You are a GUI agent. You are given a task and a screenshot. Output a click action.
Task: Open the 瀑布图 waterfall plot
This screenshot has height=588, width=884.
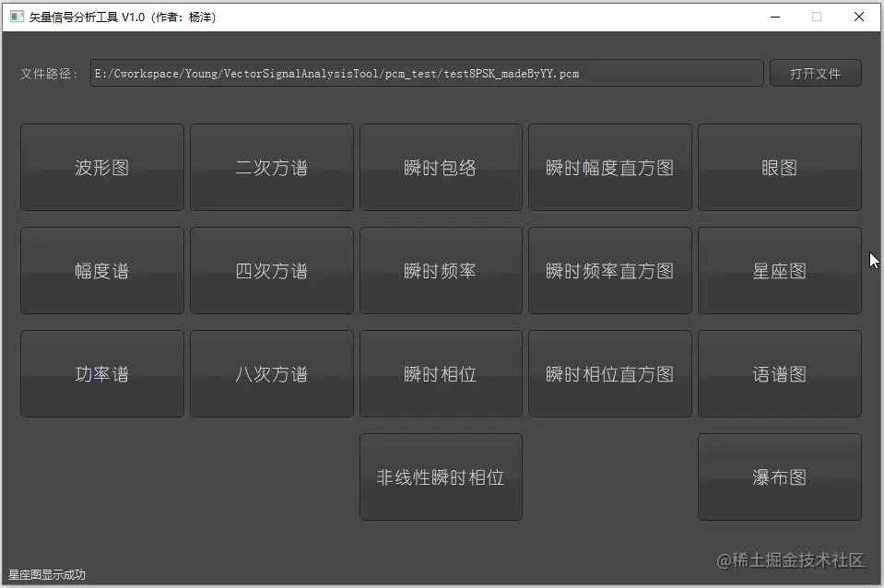point(780,476)
